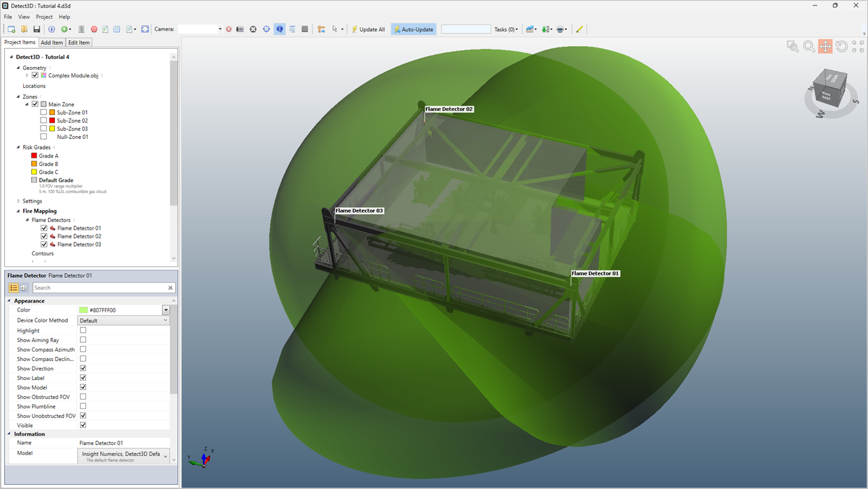Click the view orientation cube
This screenshot has height=489, width=868.
pyautogui.click(x=831, y=89)
